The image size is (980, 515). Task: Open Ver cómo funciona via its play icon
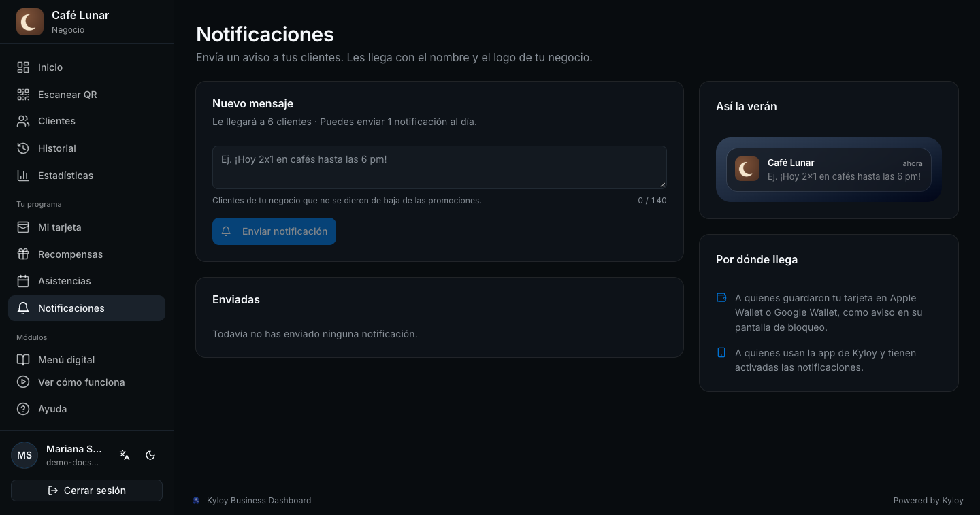[23, 382]
